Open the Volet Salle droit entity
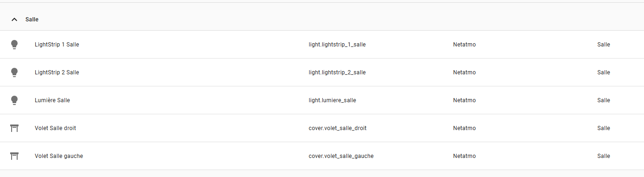644x177 pixels. tap(322, 128)
